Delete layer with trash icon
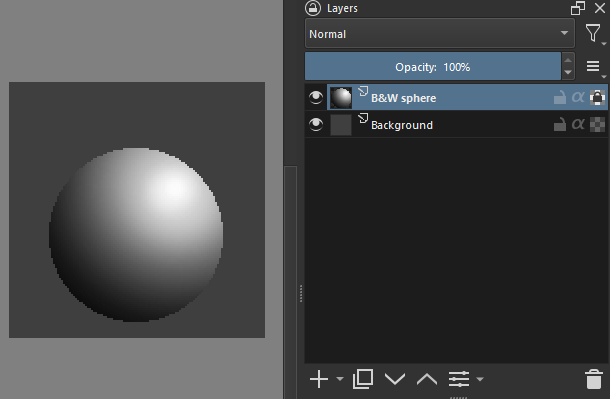 (594, 379)
